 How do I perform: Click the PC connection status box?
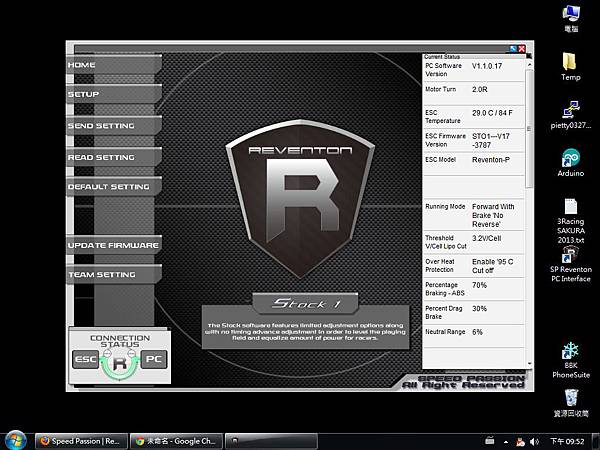pyautogui.click(x=154, y=359)
